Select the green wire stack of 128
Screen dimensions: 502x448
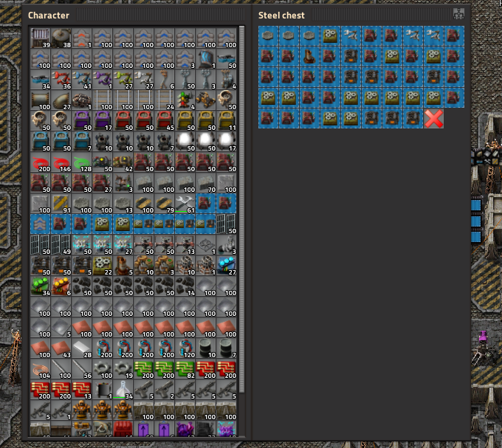click(x=82, y=160)
